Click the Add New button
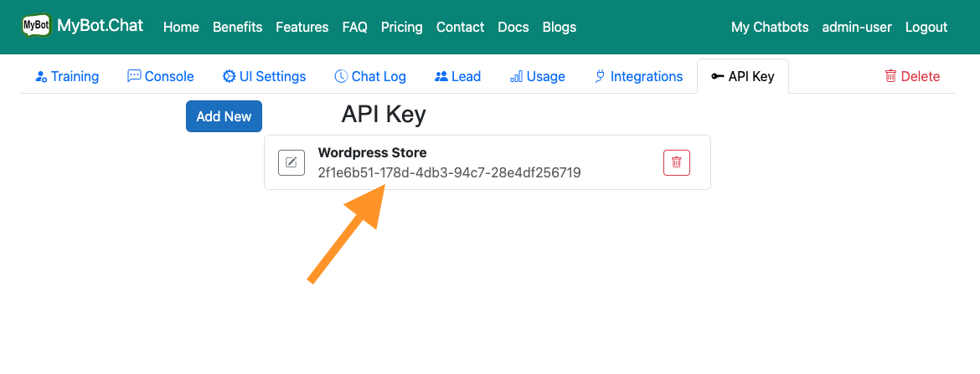This screenshot has height=374, width=980. pos(224,116)
